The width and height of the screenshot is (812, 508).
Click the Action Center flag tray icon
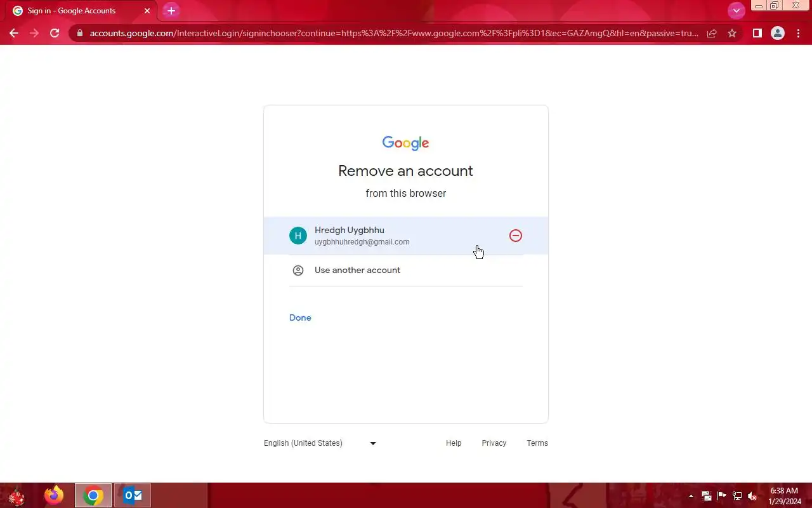click(722, 496)
